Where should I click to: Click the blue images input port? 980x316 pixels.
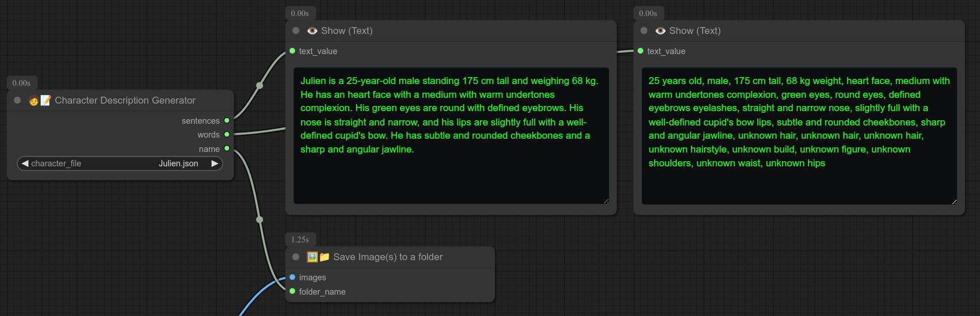[292, 277]
